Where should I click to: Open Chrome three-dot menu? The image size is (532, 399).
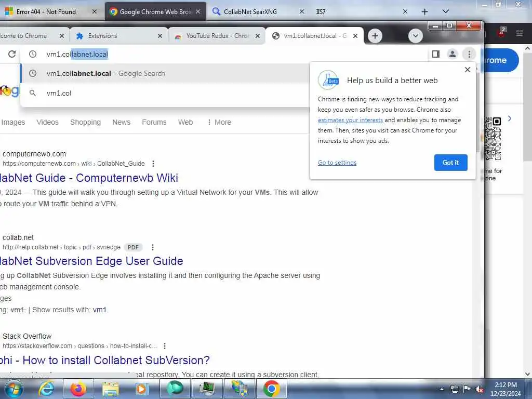tap(469, 54)
